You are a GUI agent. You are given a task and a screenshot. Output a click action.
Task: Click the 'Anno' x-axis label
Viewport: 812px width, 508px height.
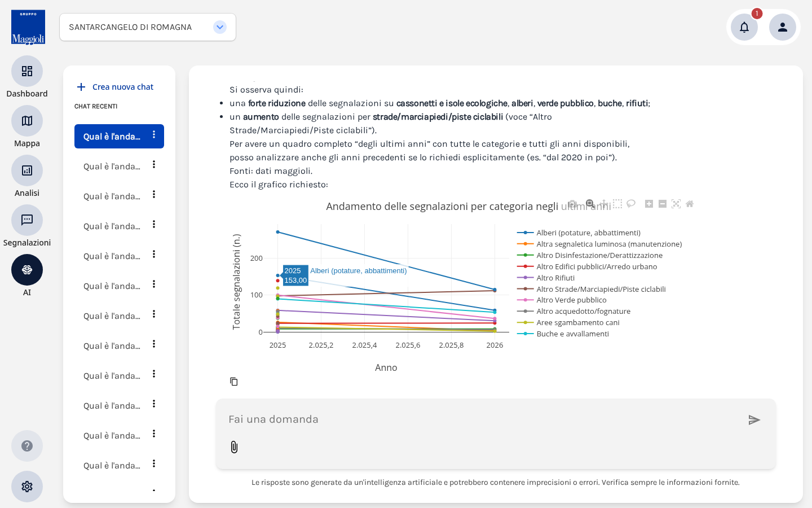click(x=386, y=367)
